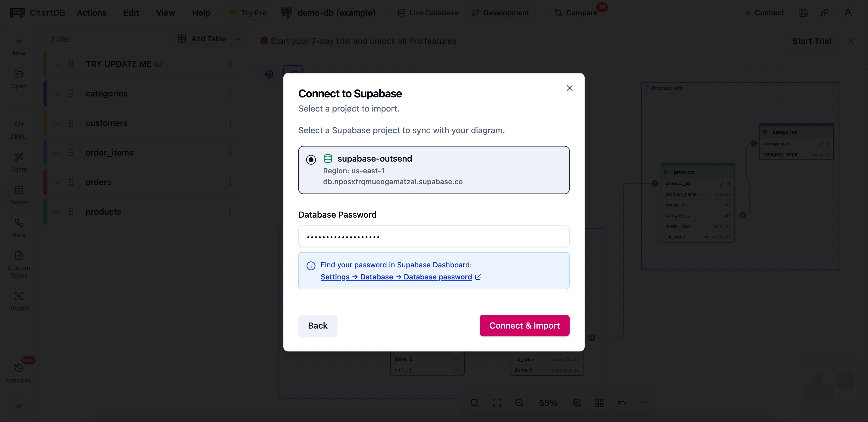The width and height of the screenshot is (868, 422).
Task: Expand the products table fields
Action: [57, 212]
